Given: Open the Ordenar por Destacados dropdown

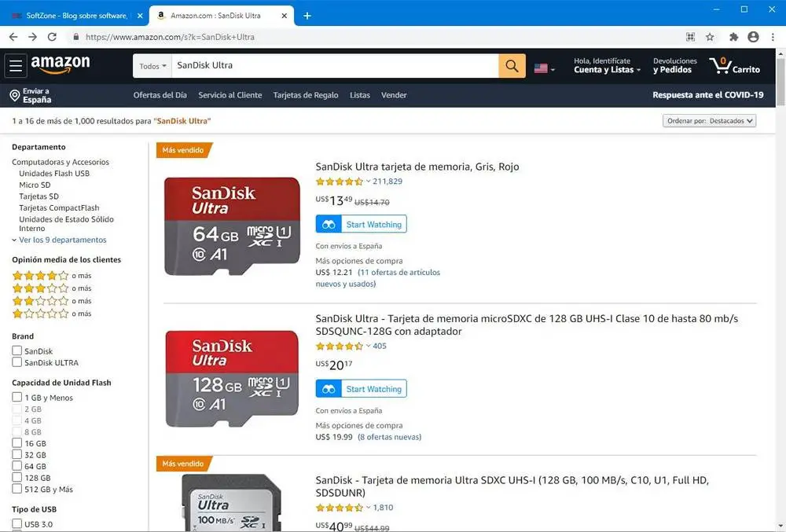Looking at the screenshot, I should click(709, 121).
